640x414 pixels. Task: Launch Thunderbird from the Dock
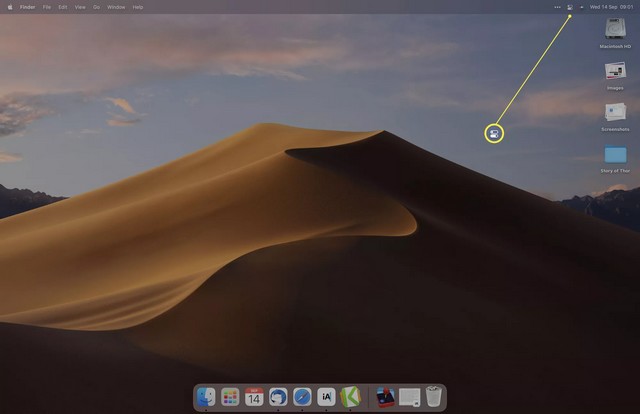coord(278,397)
